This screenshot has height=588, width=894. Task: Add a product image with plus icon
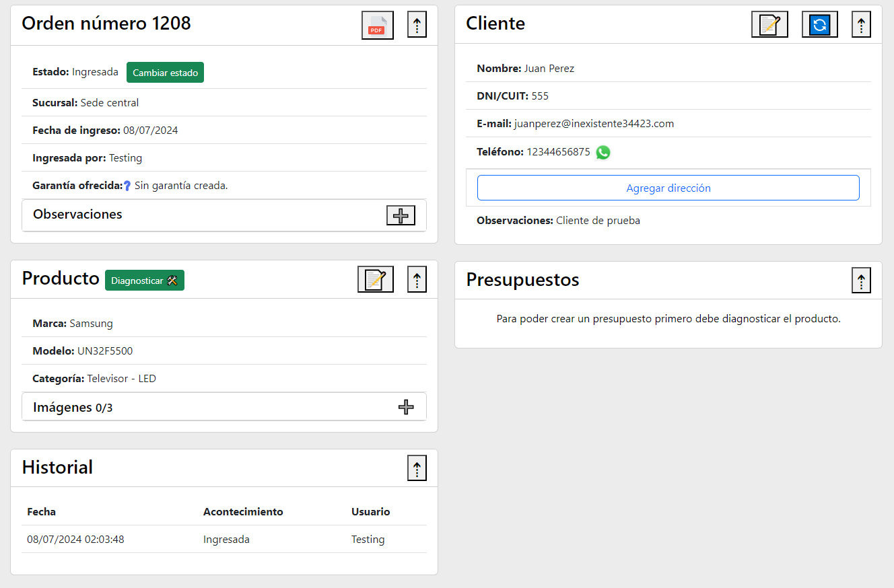tap(406, 406)
